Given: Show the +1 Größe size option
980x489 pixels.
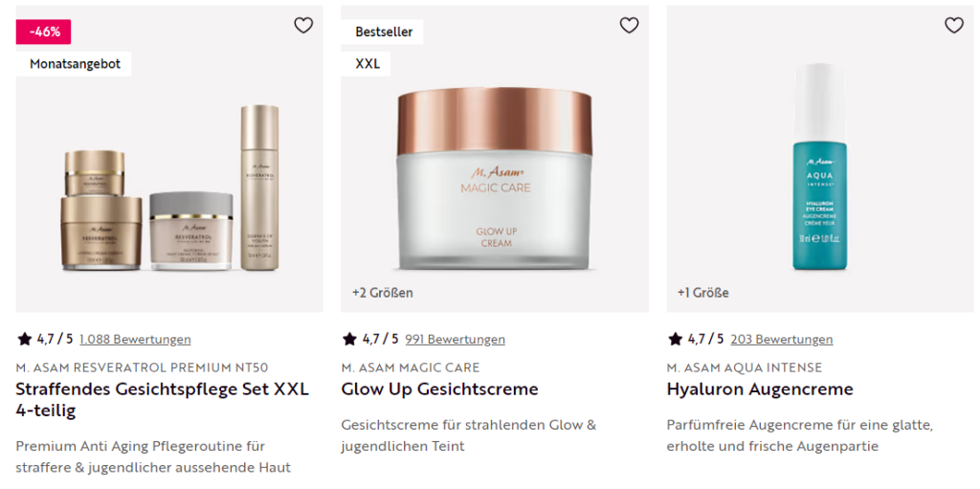Looking at the screenshot, I should point(703,293).
